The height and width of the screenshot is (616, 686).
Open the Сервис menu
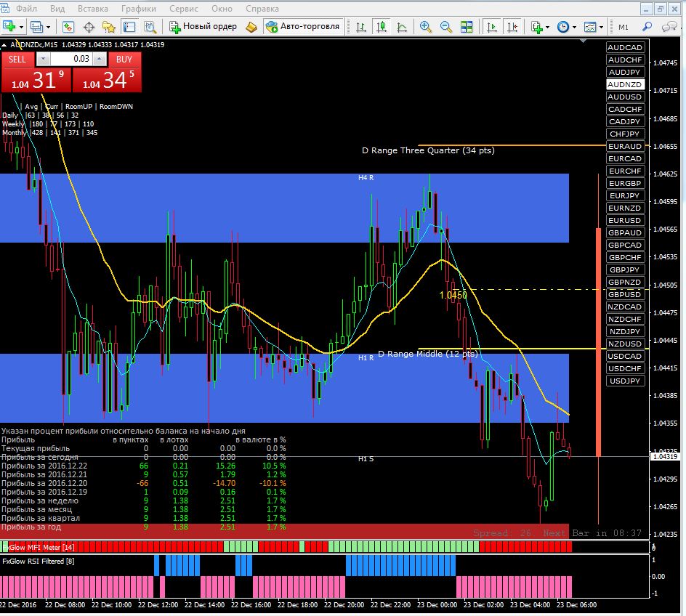click(184, 8)
